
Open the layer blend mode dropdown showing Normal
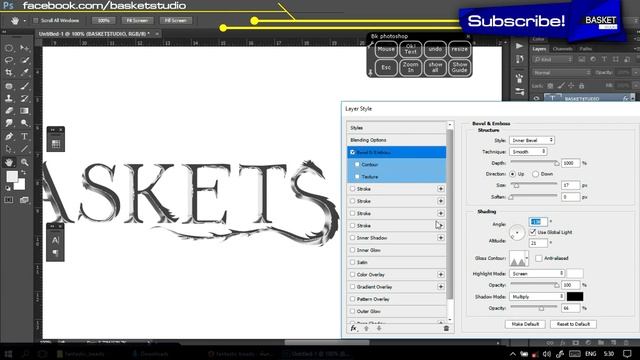point(561,73)
